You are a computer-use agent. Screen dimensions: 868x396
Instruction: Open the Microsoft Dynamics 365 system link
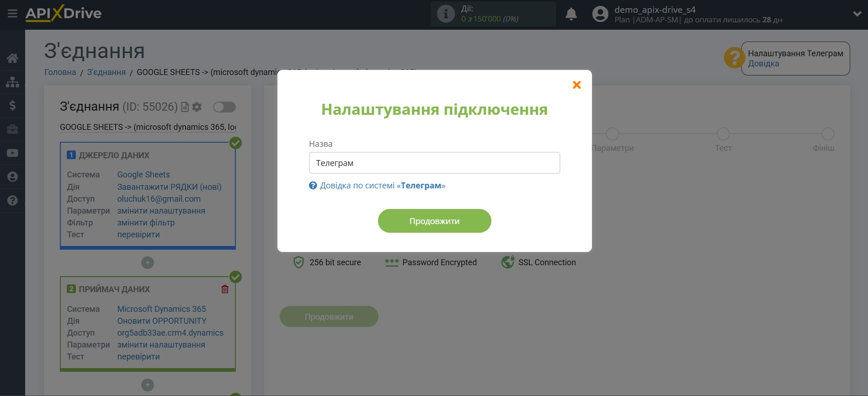point(161,309)
